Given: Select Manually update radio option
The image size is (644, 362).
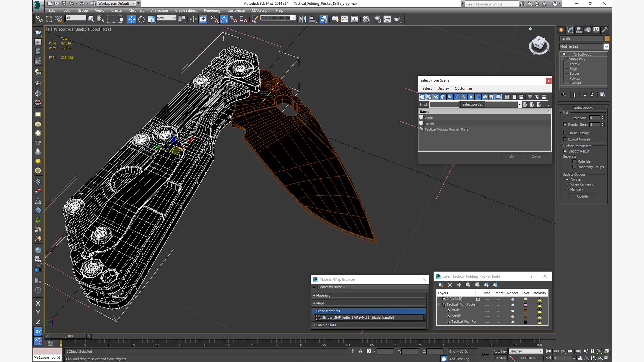Looking at the screenshot, I should pyautogui.click(x=567, y=189).
